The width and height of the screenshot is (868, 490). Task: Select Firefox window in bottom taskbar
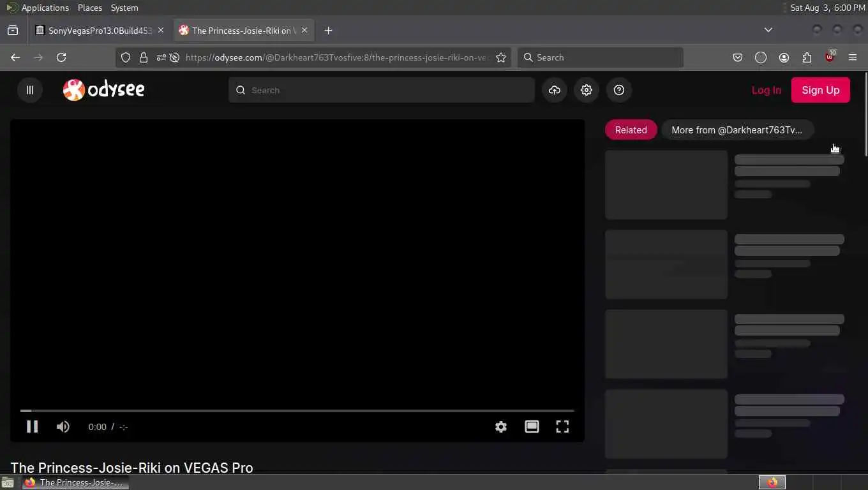click(x=75, y=482)
